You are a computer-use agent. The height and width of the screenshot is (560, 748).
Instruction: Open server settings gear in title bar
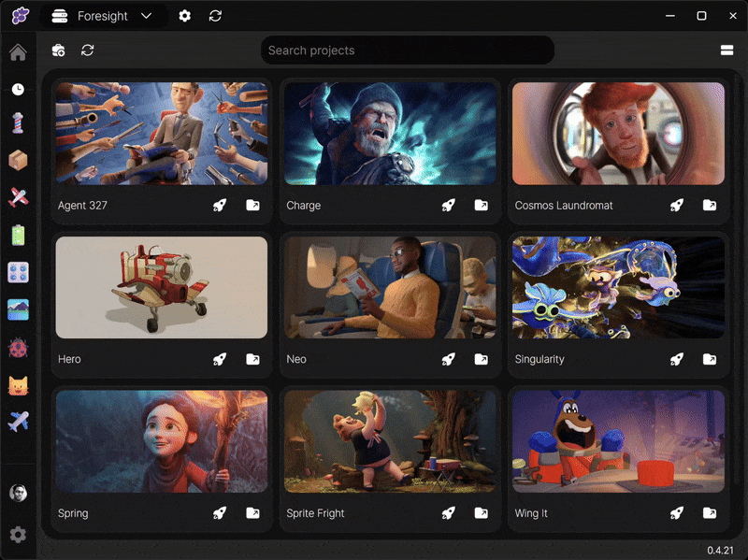(x=184, y=16)
